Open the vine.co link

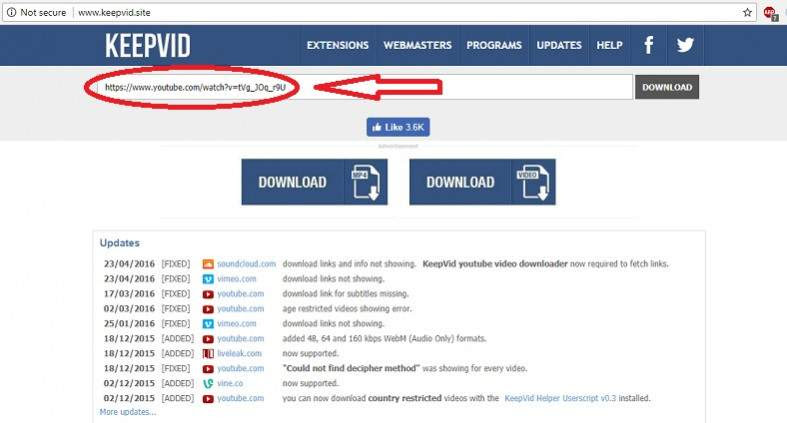(x=230, y=383)
